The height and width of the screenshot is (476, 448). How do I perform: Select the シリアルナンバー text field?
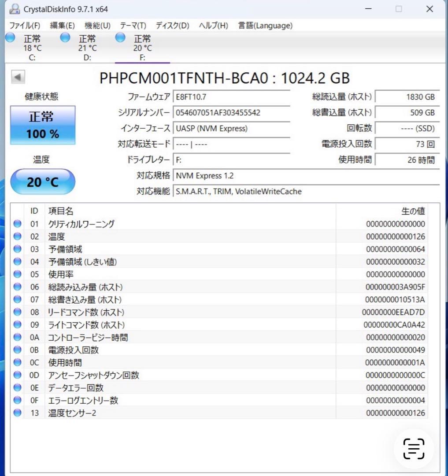point(231,112)
